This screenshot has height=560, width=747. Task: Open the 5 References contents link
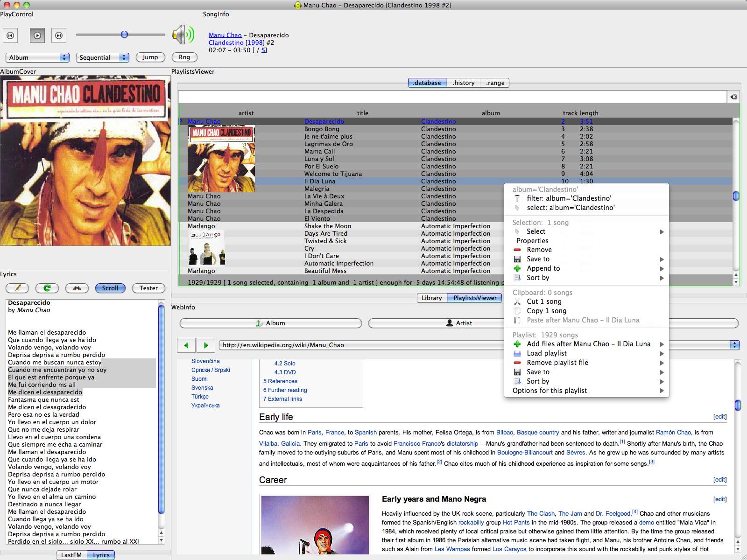coord(280,381)
